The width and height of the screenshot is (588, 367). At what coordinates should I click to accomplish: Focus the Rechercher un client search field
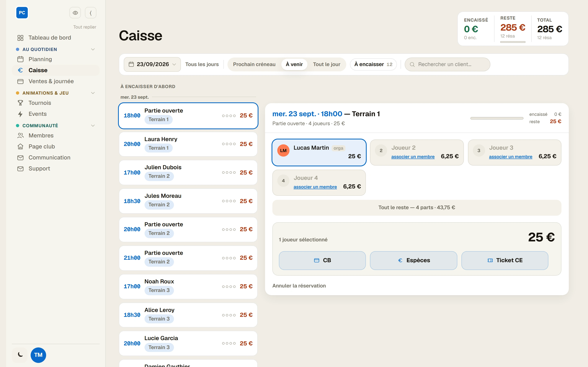(447, 64)
